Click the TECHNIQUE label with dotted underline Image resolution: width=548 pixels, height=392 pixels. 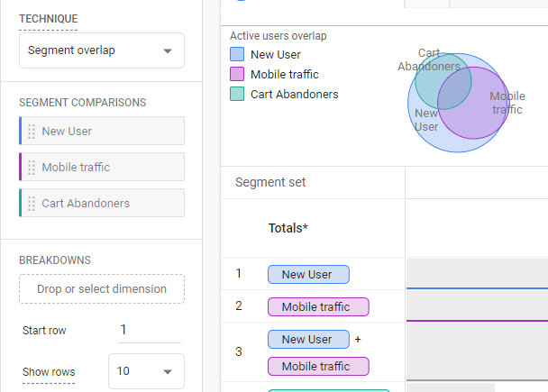[x=49, y=19]
